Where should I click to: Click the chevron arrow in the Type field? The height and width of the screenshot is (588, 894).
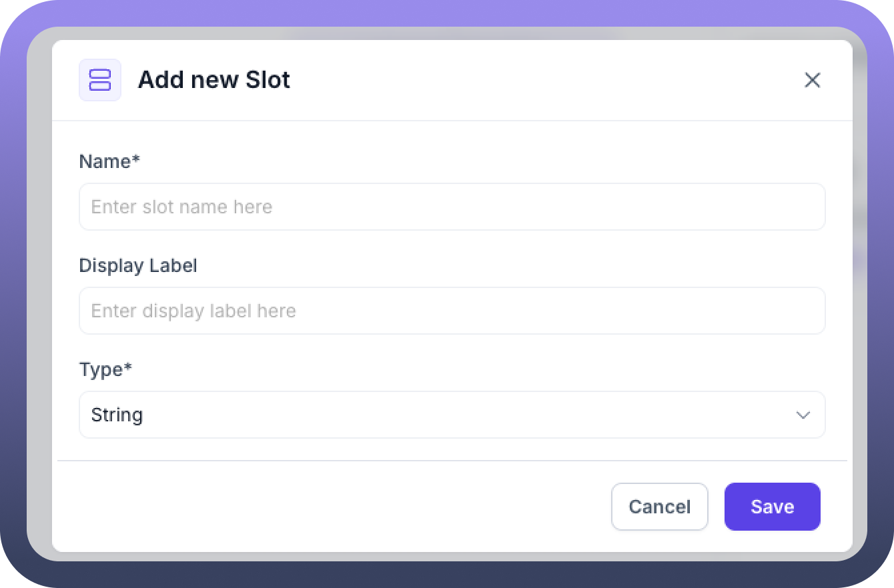coord(803,415)
